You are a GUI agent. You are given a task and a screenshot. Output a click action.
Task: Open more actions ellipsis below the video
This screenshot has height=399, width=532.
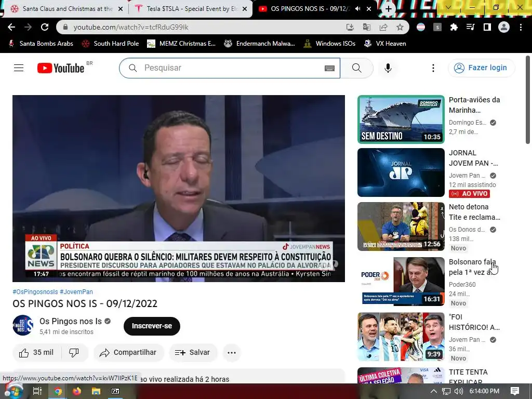(x=232, y=353)
